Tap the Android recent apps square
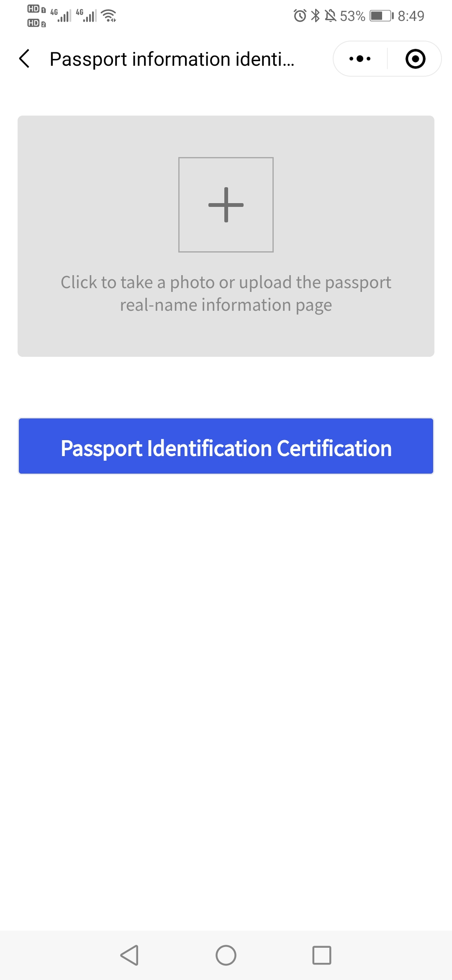Screen dimensions: 452x980 [x=322, y=955]
